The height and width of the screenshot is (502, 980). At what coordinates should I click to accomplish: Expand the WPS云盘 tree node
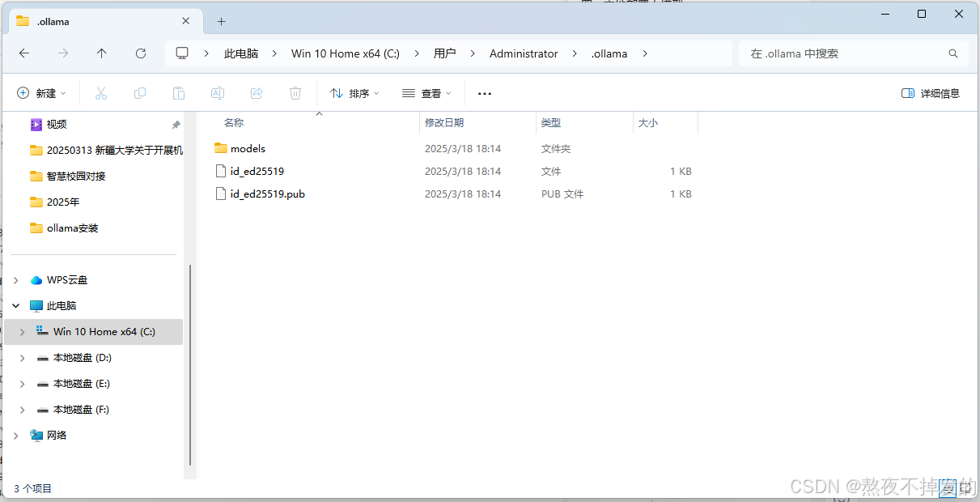tap(15, 280)
